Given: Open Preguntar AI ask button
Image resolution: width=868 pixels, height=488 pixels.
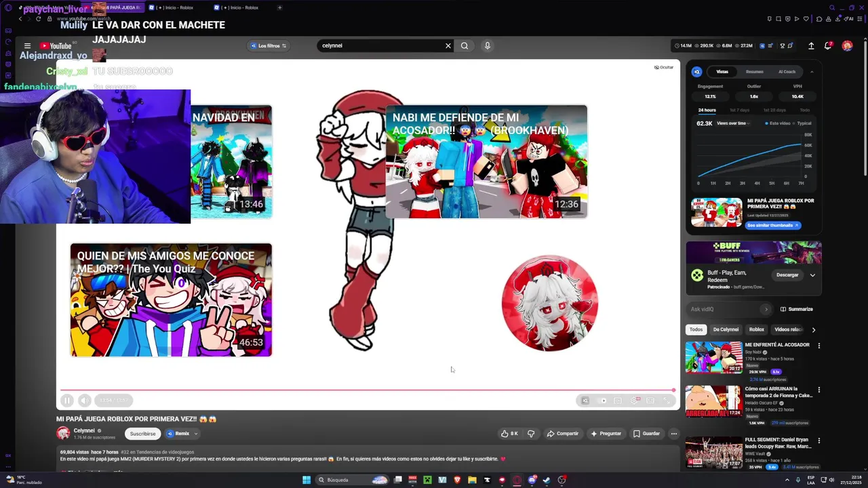Looking at the screenshot, I should click(606, 434).
